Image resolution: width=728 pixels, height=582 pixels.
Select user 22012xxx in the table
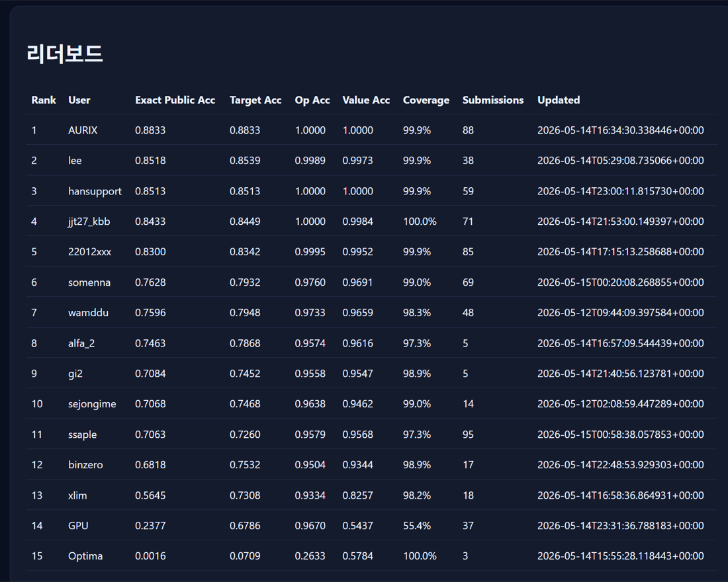click(89, 252)
